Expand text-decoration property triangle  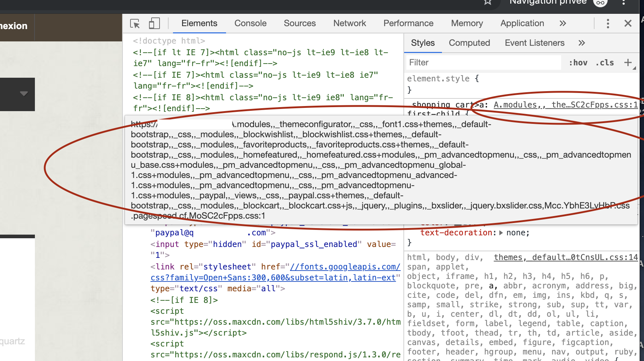pyautogui.click(x=501, y=233)
